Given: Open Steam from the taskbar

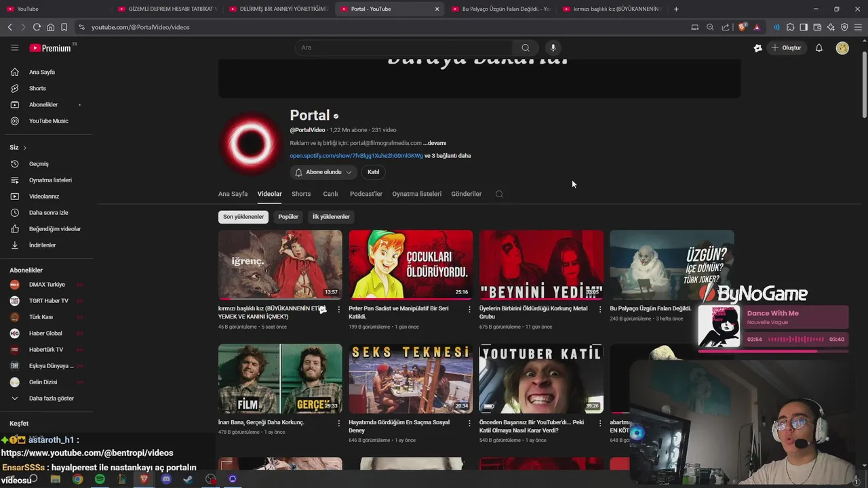Looking at the screenshot, I should (x=188, y=479).
